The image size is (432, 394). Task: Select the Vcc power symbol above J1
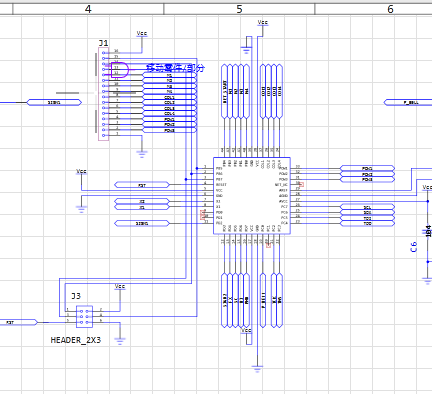coord(142,34)
